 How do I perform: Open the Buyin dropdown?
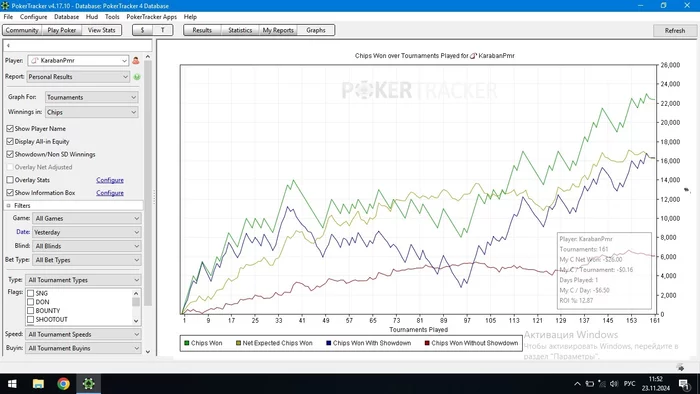coord(83,348)
